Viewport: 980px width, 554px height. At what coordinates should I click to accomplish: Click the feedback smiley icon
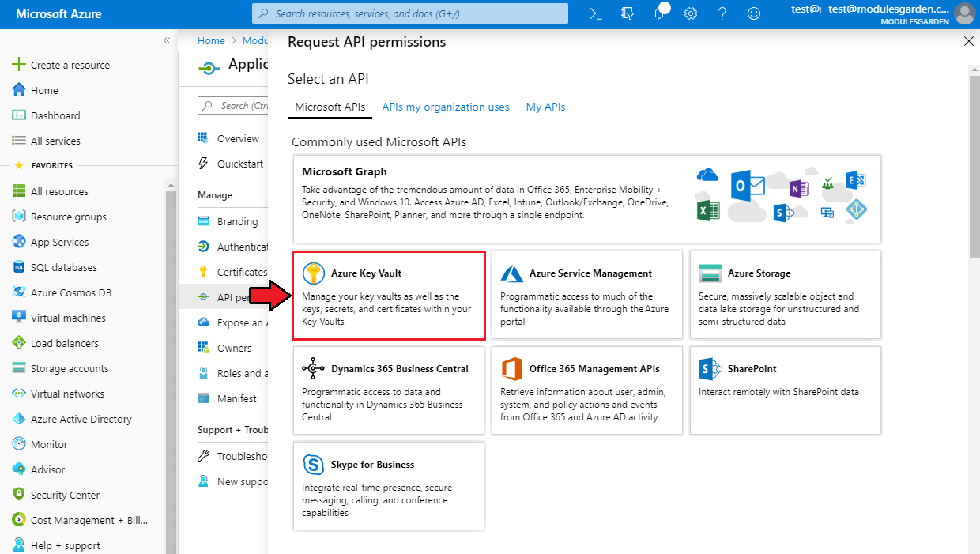[754, 13]
